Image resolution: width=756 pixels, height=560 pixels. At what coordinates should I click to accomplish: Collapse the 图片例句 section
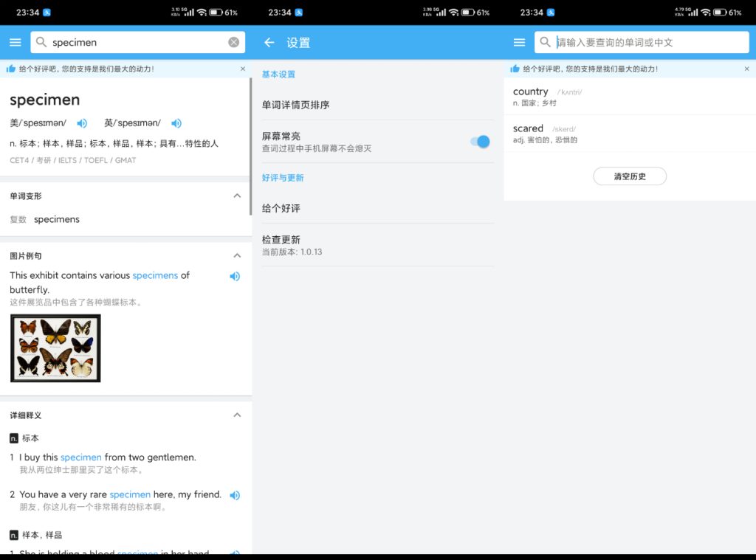pyautogui.click(x=237, y=255)
